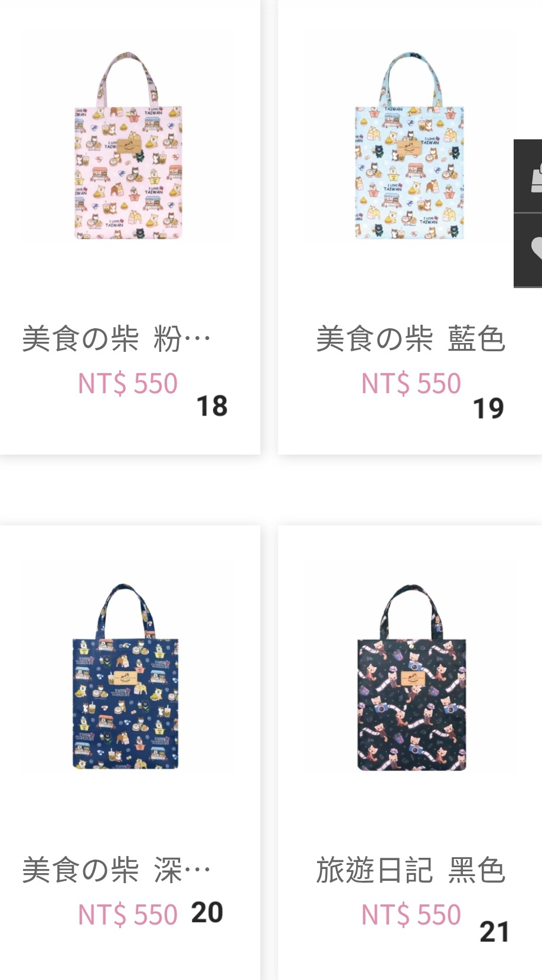542x980 pixels.
Task: Open the black 旅遊日記 tote bag image
Action: coord(412,677)
